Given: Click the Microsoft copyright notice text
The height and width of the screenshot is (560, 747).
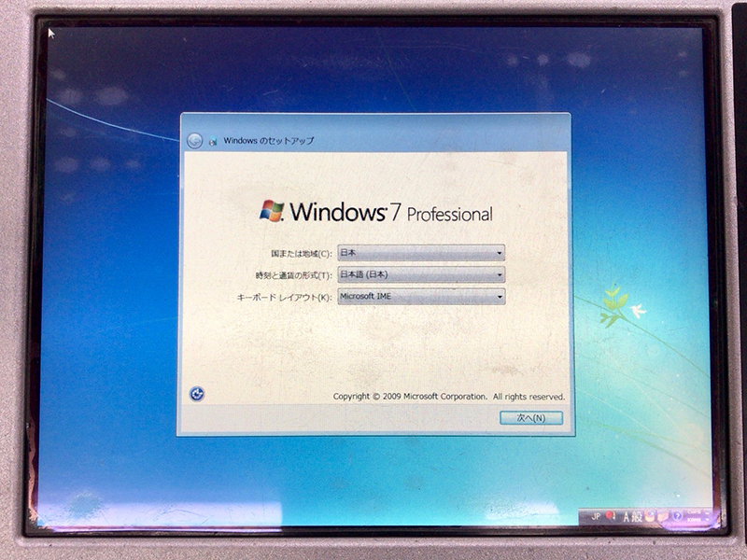Looking at the screenshot, I should click(449, 397).
